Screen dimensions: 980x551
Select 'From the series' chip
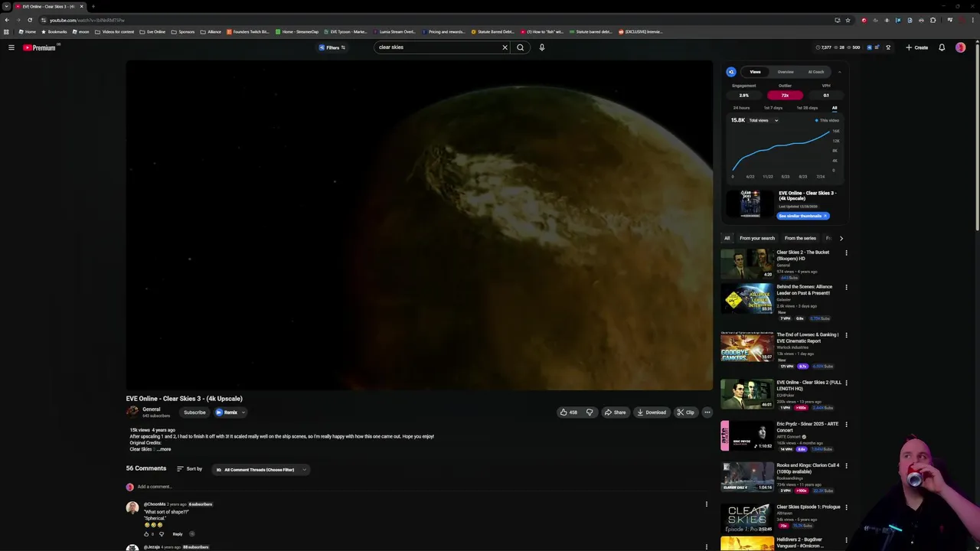click(800, 238)
